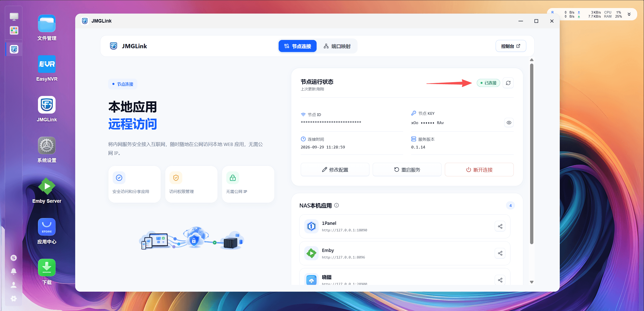Image resolution: width=644 pixels, height=311 pixels.
Task: Open the 文件管理 desktop app
Action: coord(47,28)
